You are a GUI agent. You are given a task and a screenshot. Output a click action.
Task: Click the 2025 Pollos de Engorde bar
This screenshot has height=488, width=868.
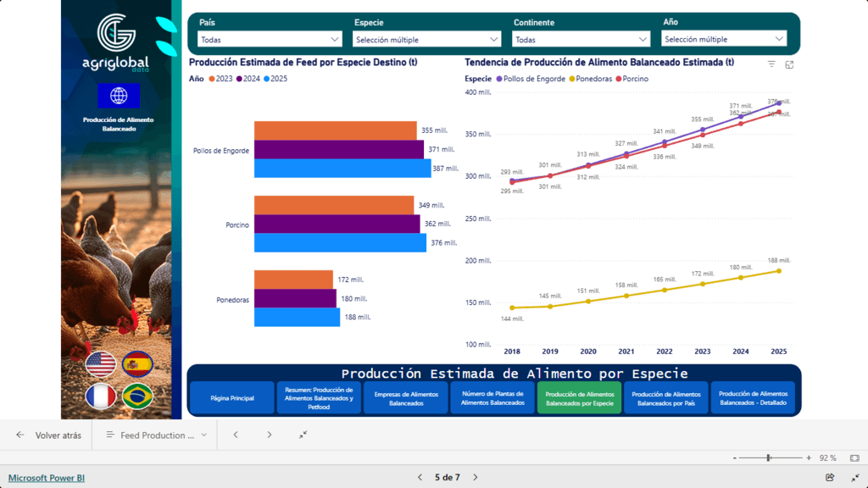pyautogui.click(x=342, y=168)
